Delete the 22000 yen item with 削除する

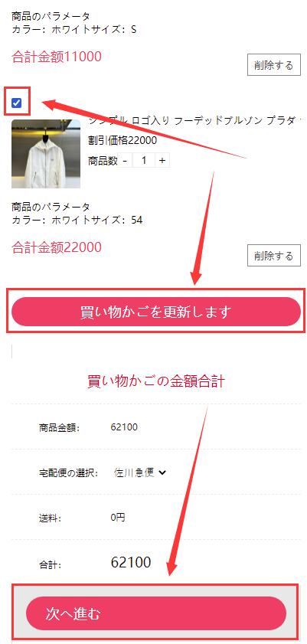tap(274, 256)
